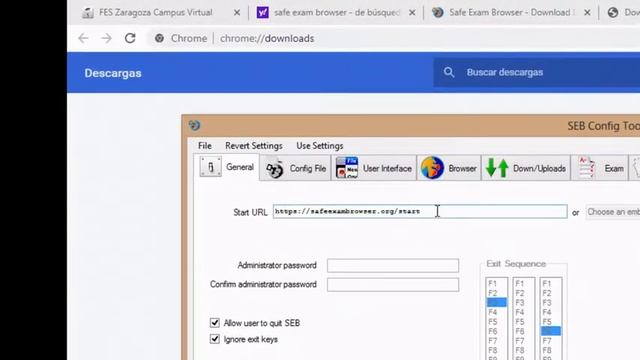Click the Descargas page heading
The height and width of the screenshot is (360, 640).
[113, 73]
